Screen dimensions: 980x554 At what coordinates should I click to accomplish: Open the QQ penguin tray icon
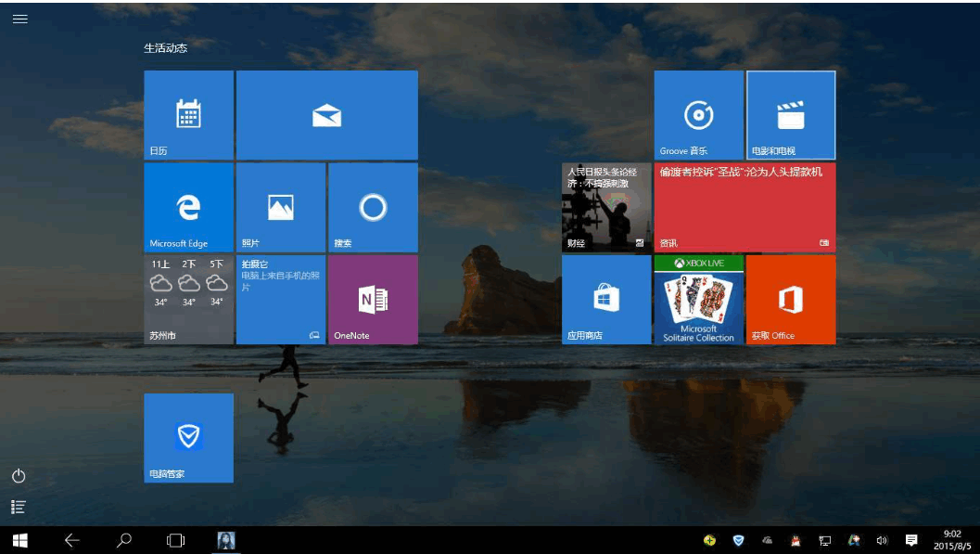click(x=795, y=540)
